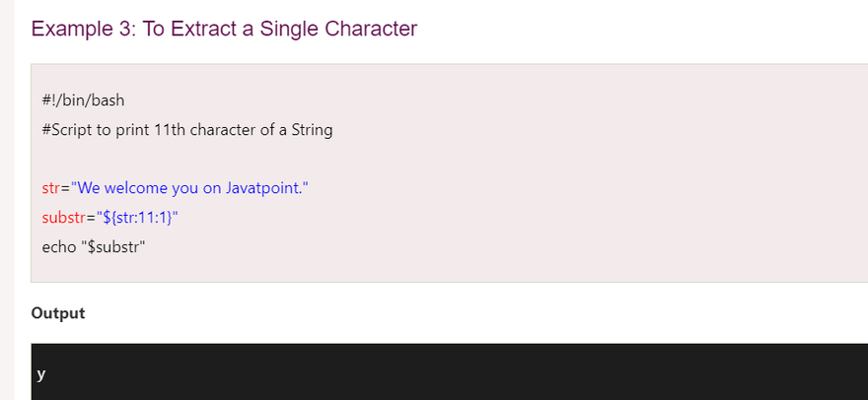Click the "#Script to print 11th character" comment
The height and width of the screenshot is (400, 868).
tap(187, 130)
